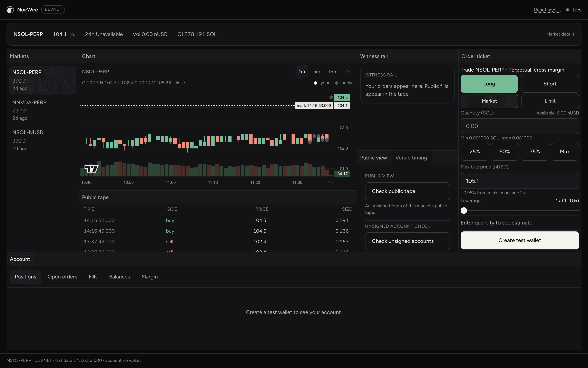Click the Check unsigned accounts button
Screen dimensions: 588x368
click(x=407, y=241)
